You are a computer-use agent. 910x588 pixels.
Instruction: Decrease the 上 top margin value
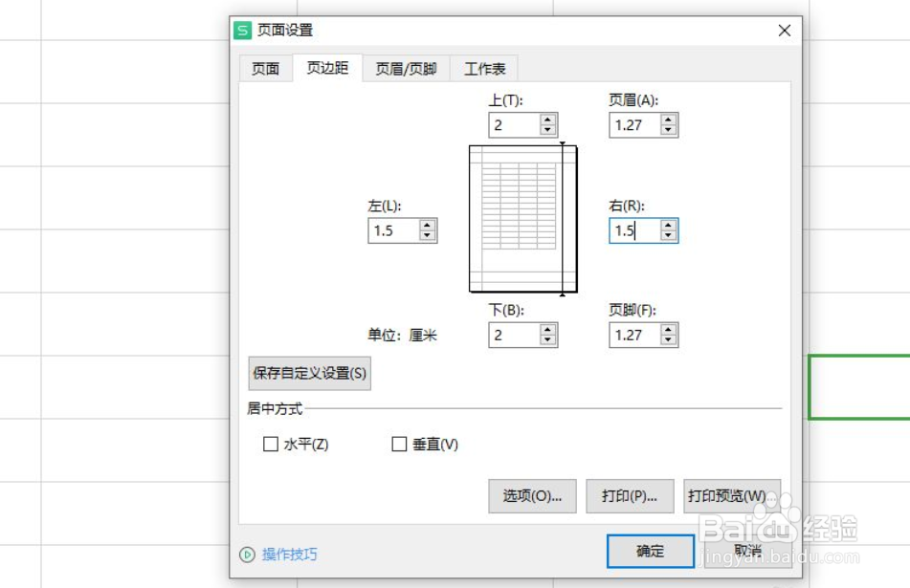(547, 130)
